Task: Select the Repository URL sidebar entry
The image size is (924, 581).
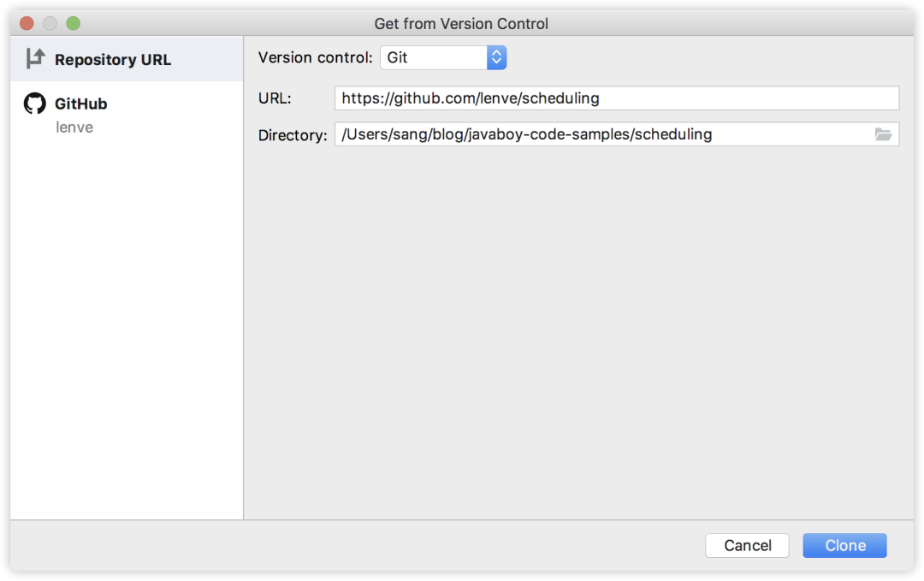Action: click(x=127, y=59)
